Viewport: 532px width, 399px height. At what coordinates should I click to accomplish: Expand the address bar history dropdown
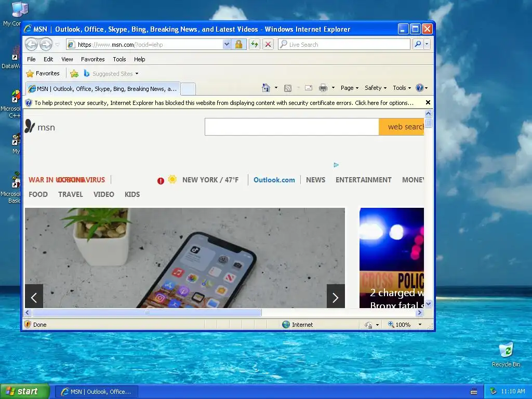point(227,45)
